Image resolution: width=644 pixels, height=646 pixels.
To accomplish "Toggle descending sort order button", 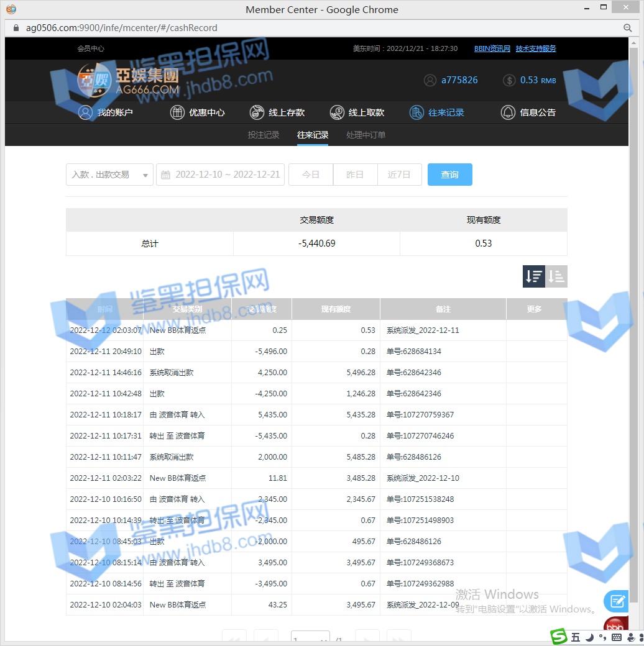I will tap(534, 276).
